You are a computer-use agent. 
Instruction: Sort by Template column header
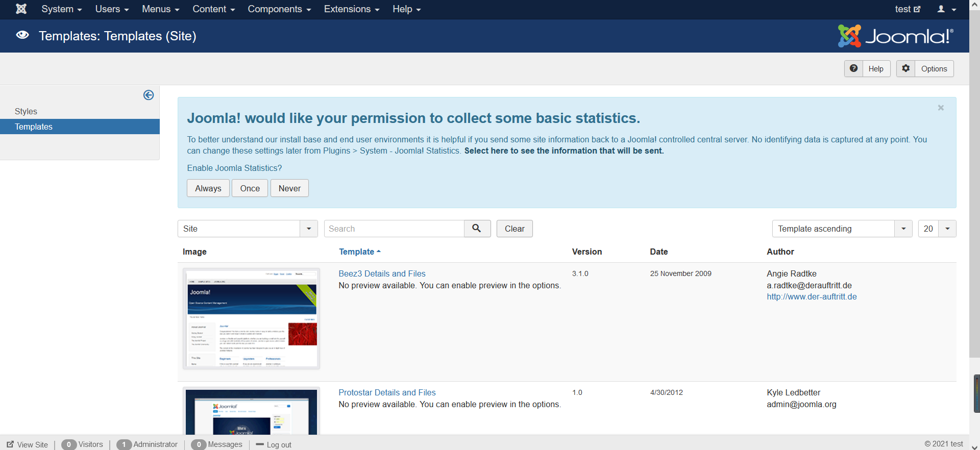click(x=360, y=252)
